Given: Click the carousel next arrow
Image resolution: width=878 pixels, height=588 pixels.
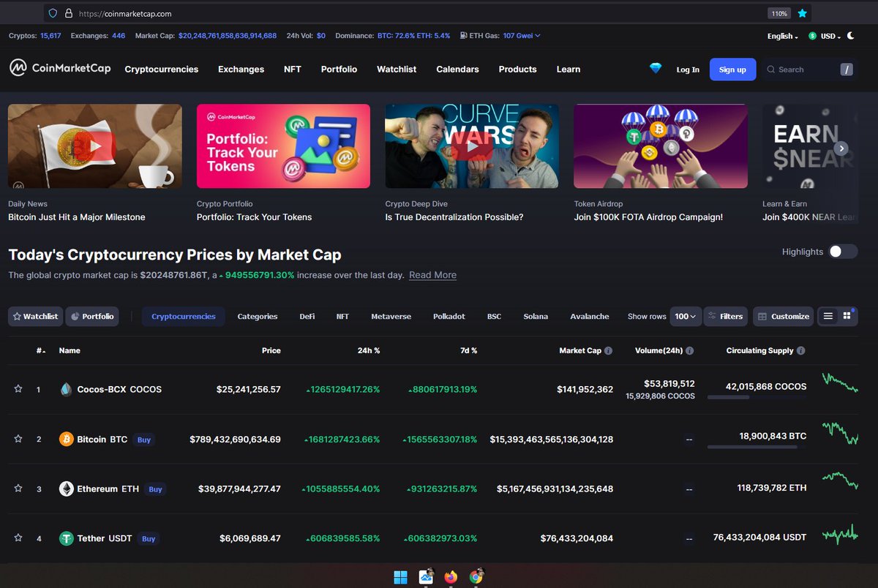Looking at the screenshot, I should [842, 148].
